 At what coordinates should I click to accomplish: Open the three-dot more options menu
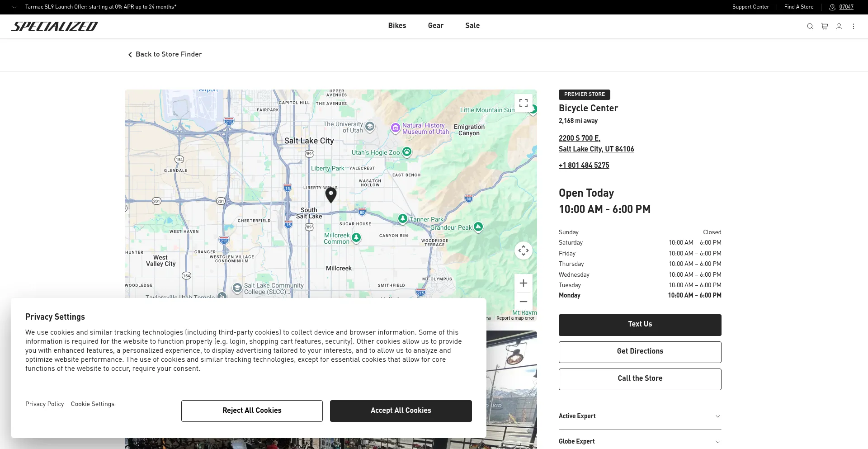point(854,26)
